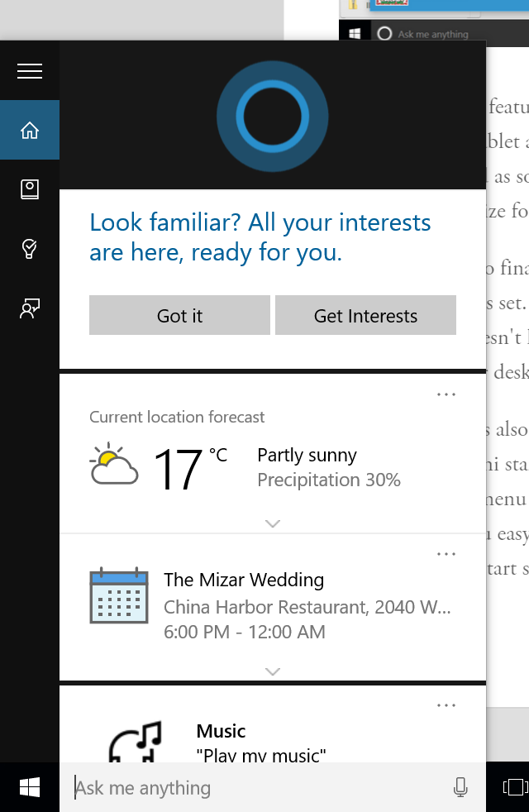Click the 6:00 PM - 12:00 AM time
The height and width of the screenshot is (812, 529).
245,632
